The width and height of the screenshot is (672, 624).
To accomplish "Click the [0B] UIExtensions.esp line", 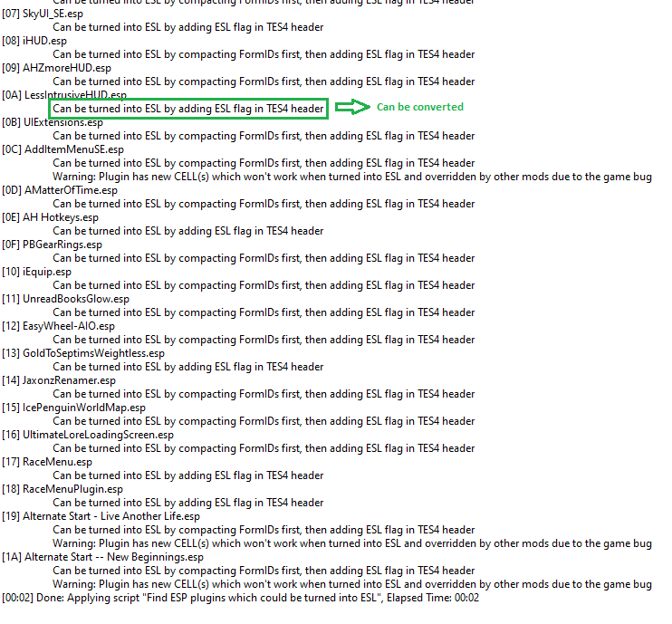I will coord(53,122).
